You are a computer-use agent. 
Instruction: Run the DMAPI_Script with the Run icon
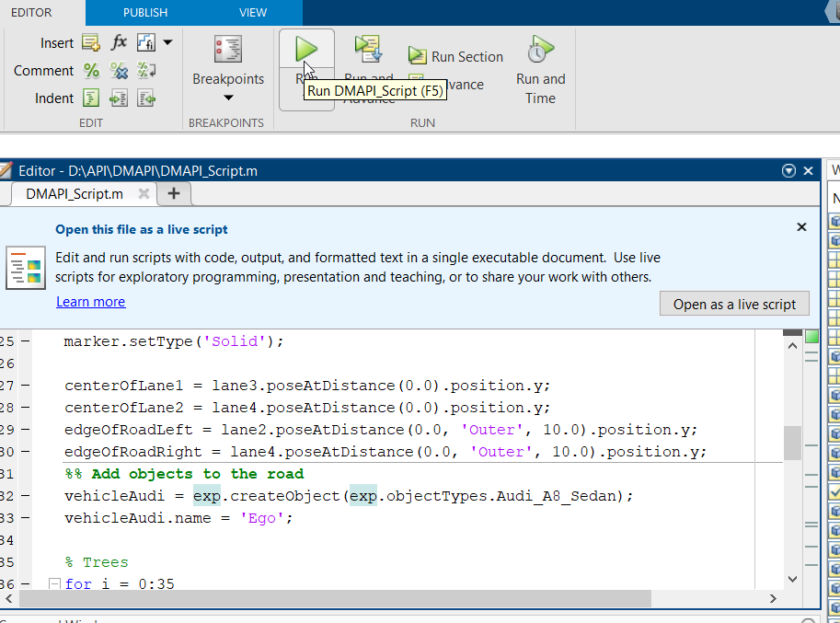point(305,49)
